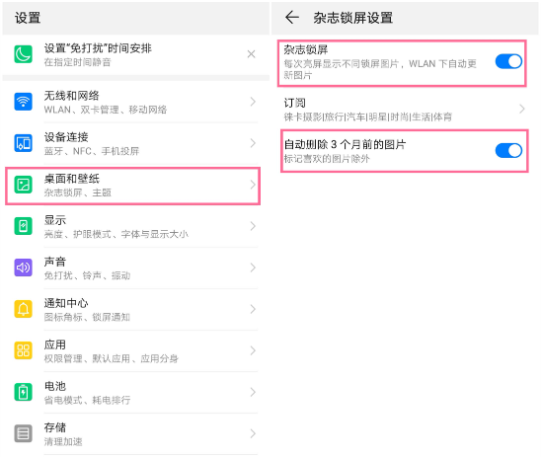Open the 声音 settings entry
Screen dimensions: 541x470
(133, 268)
